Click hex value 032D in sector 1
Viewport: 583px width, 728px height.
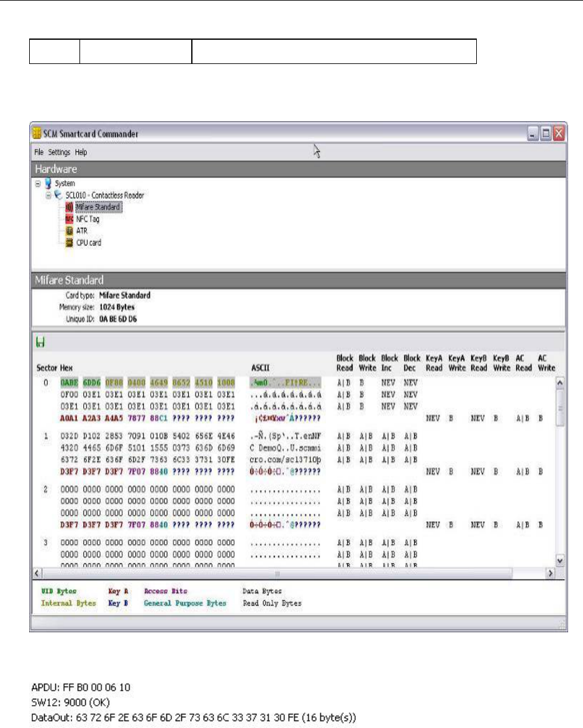coord(69,436)
